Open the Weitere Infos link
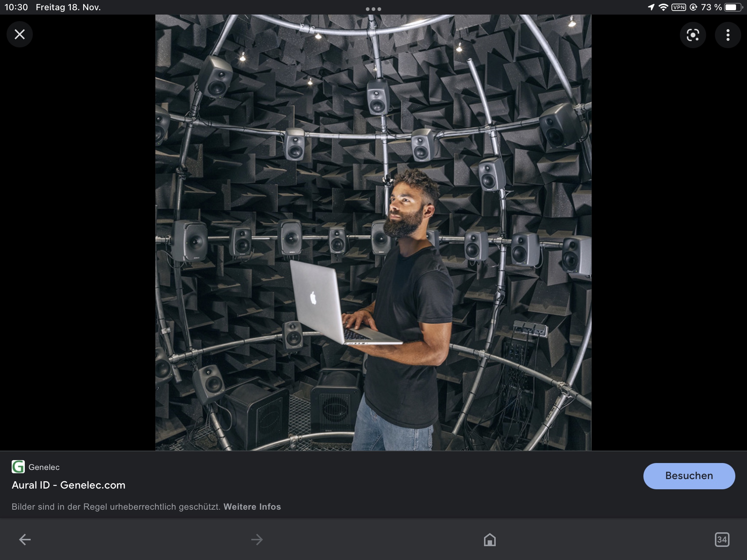The width and height of the screenshot is (747, 560). [252, 507]
